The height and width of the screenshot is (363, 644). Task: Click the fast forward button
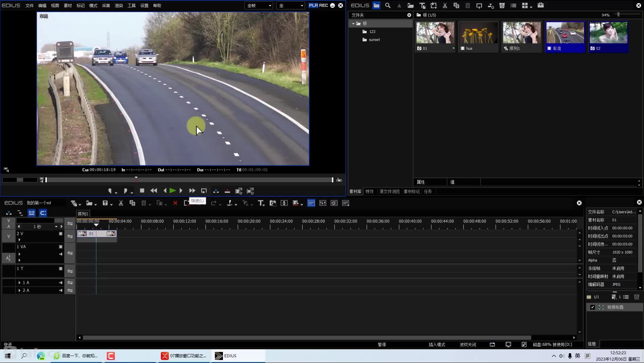[x=192, y=191]
